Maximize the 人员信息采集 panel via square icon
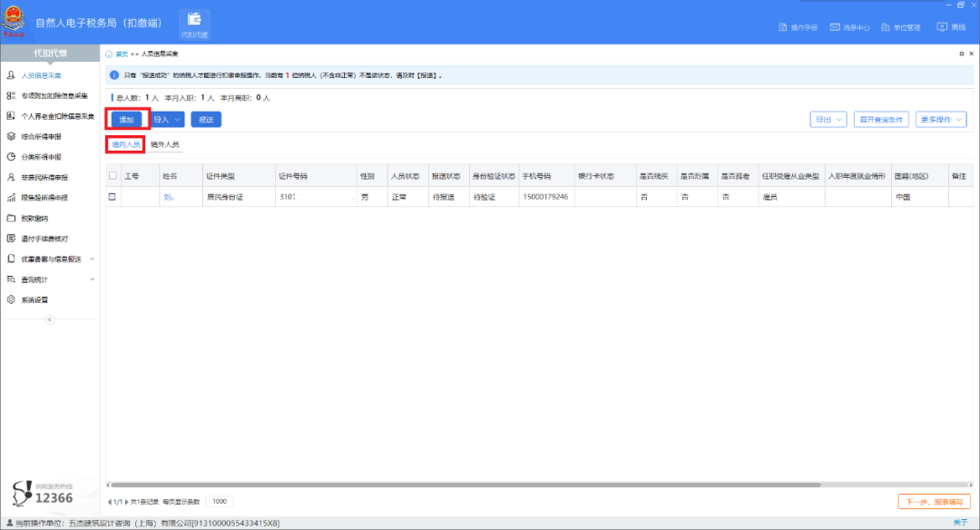The height and width of the screenshot is (530, 980). pyautogui.click(x=961, y=54)
